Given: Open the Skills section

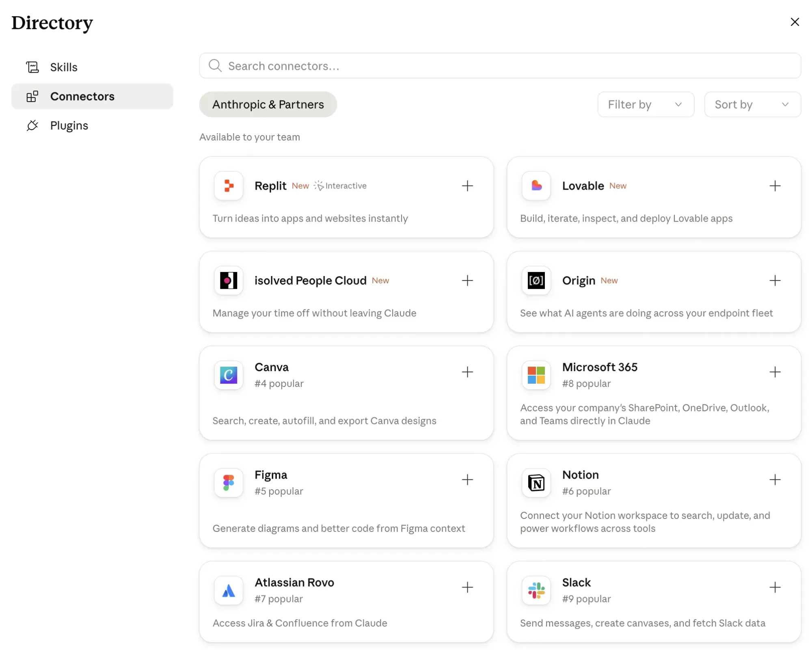Looking at the screenshot, I should (x=92, y=67).
